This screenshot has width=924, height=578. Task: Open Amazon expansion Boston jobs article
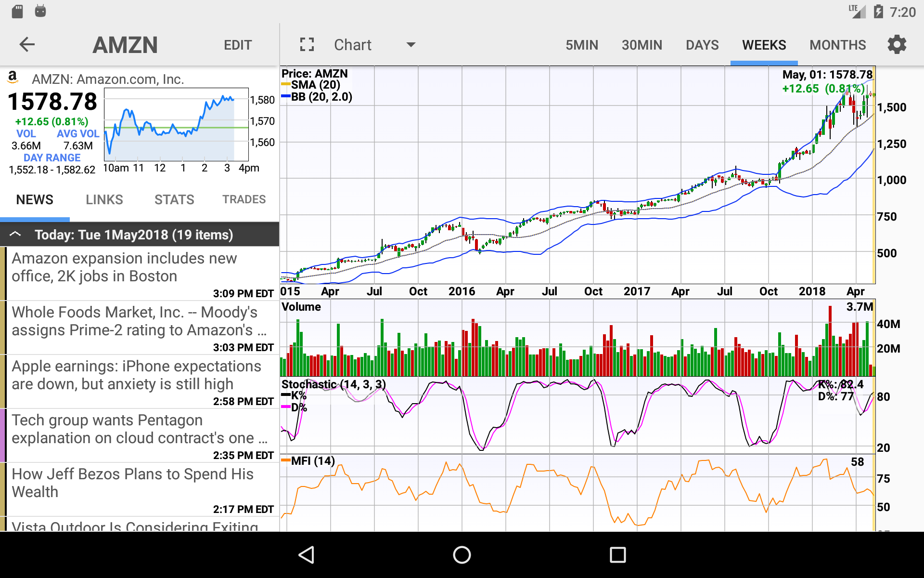(x=140, y=274)
